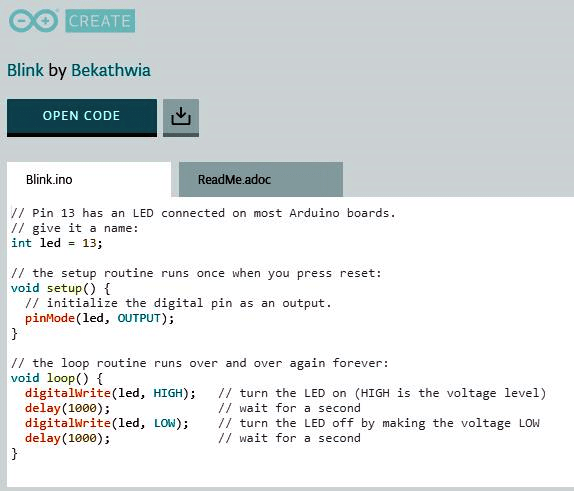Open the Blink sketch title link
This screenshot has width=574, height=491.
(25, 70)
